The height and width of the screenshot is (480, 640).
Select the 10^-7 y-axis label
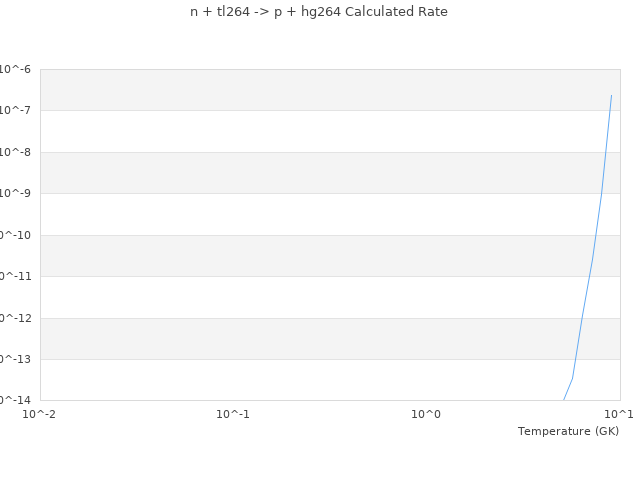coord(16,110)
